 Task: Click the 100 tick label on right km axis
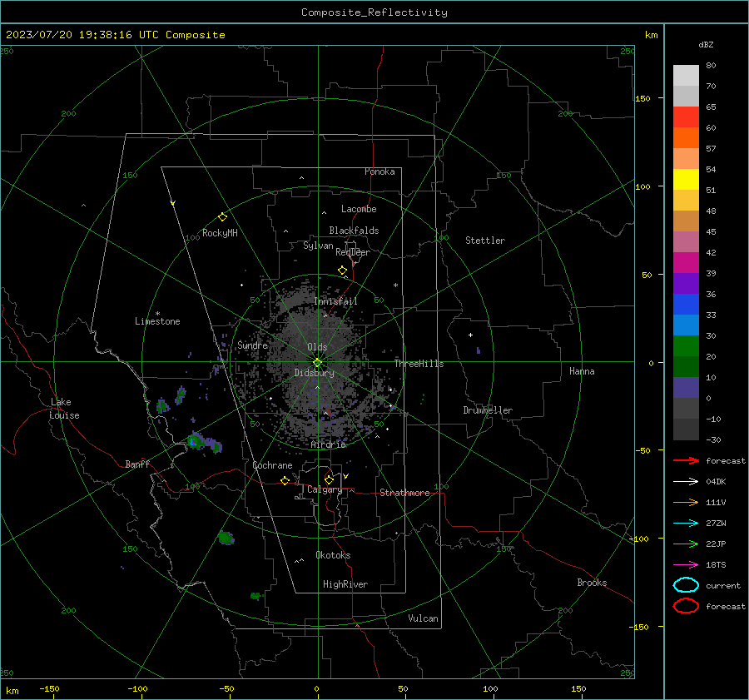click(643, 186)
